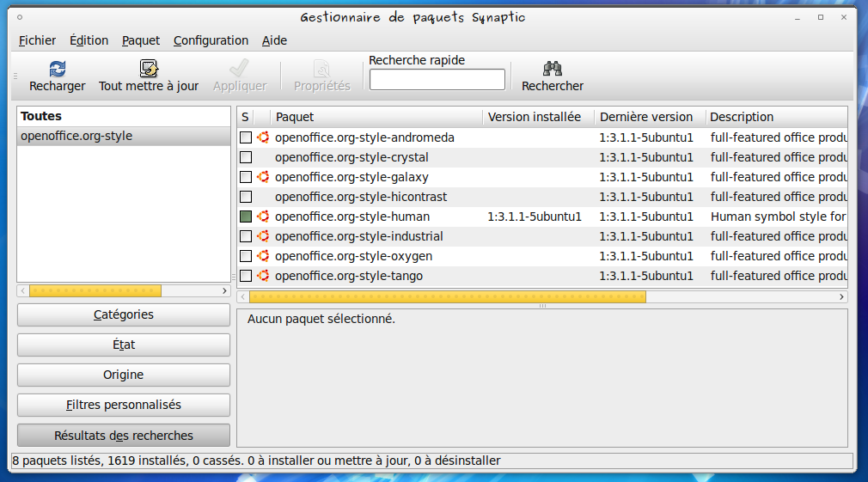Mark checkbox for openoffice.org-style-tango
868x482 pixels.
246,276
